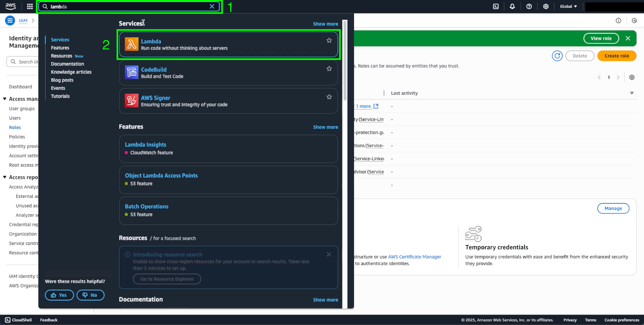Select Knowledge articles category
644x325 pixels.
point(71,72)
